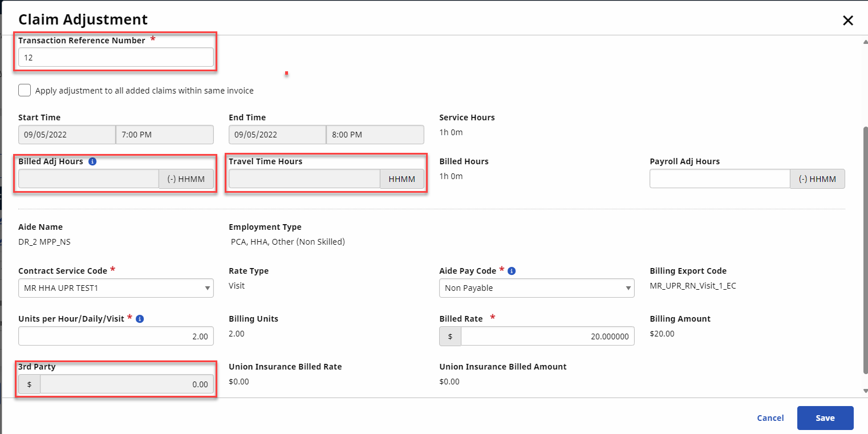Close the Claim Adjustment dialog

tap(847, 21)
